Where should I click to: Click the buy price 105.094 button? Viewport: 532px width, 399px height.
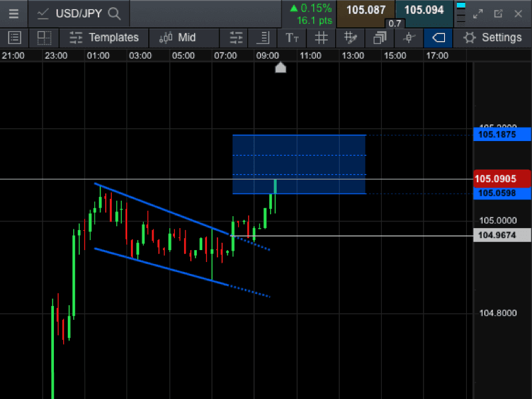pyautogui.click(x=424, y=10)
